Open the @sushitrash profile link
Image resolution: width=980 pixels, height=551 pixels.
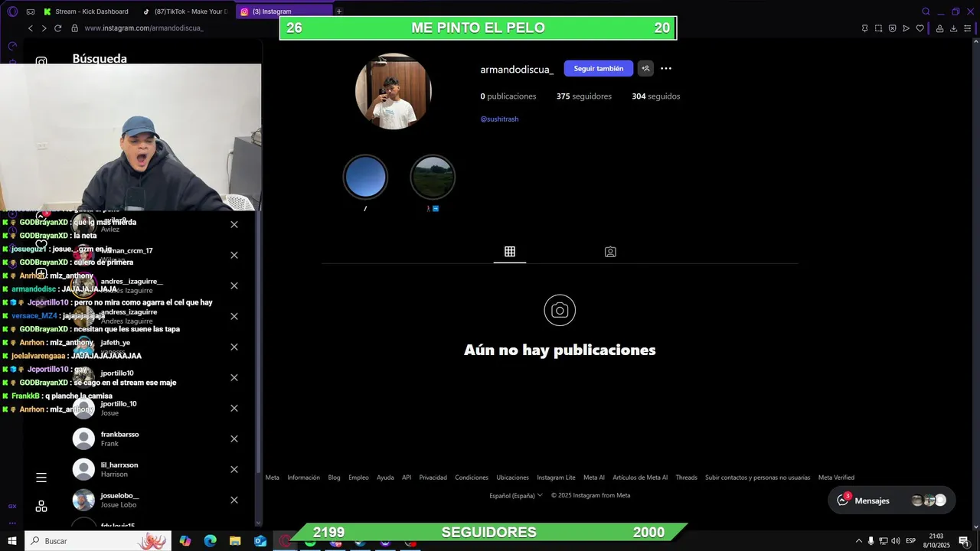click(499, 119)
